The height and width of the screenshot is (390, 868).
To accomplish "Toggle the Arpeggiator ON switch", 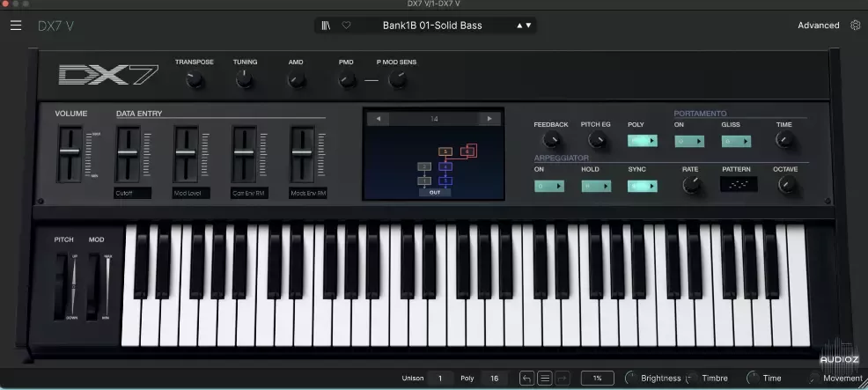I will pyautogui.click(x=548, y=186).
